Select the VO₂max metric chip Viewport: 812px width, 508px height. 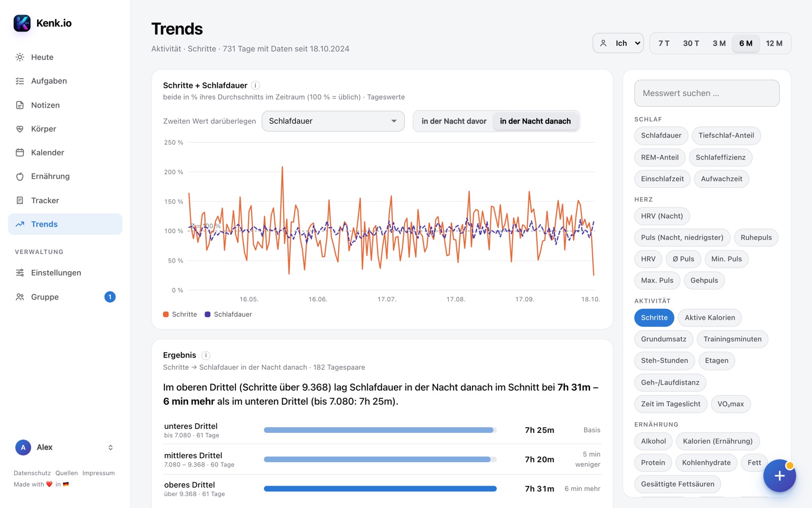coord(730,404)
